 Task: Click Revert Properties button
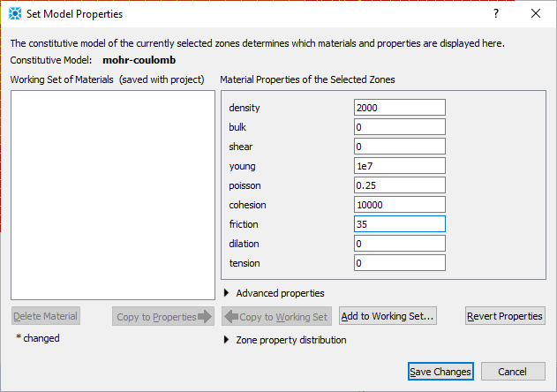[x=505, y=316]
